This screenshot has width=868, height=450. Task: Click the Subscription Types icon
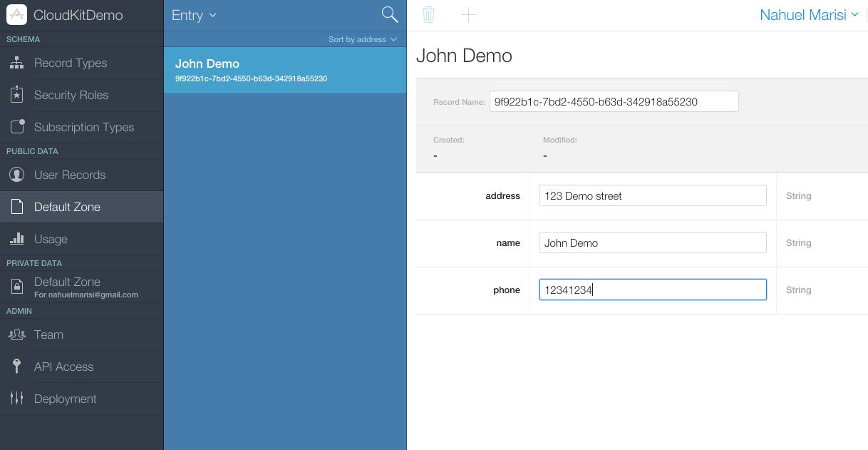(17, 127)
